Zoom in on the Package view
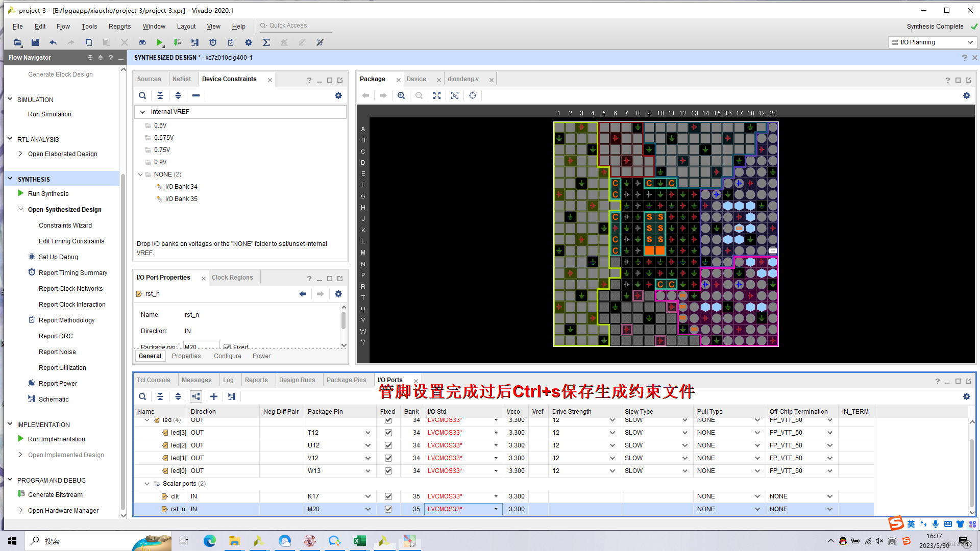Viewport: 980px width, 551px height. tap(401, 95)
